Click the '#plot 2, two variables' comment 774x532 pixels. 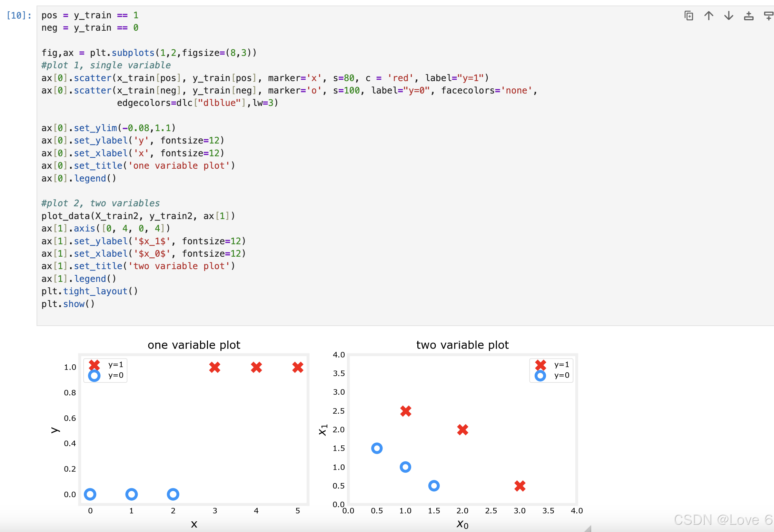coord(100,203)
